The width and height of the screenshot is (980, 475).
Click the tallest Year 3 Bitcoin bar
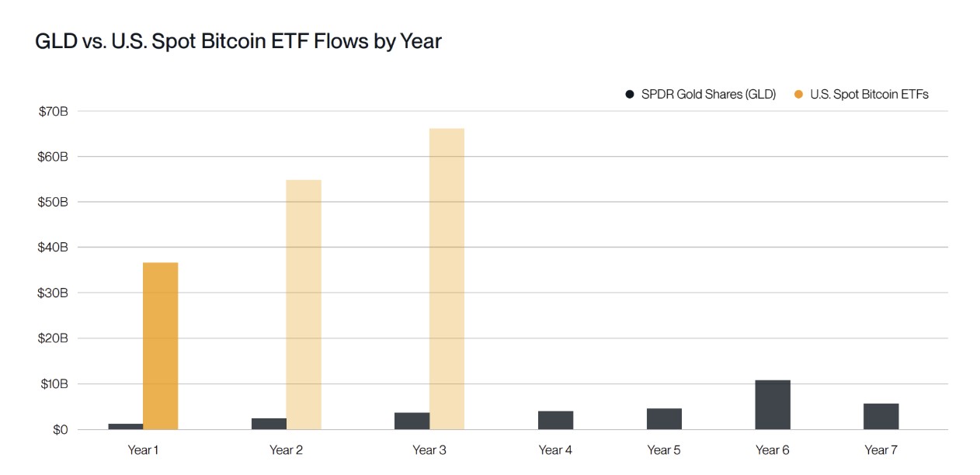coord(447,279)
